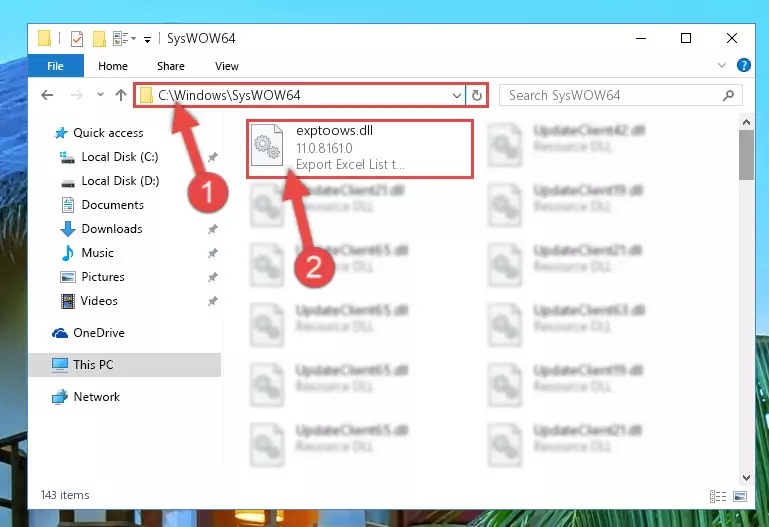Open Pictures in the sidebar

coord(103,277)
